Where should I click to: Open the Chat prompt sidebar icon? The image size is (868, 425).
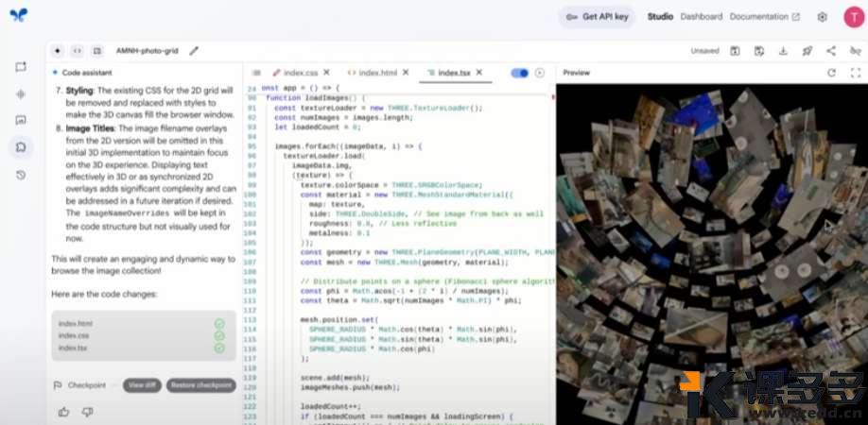click(21, 67)
